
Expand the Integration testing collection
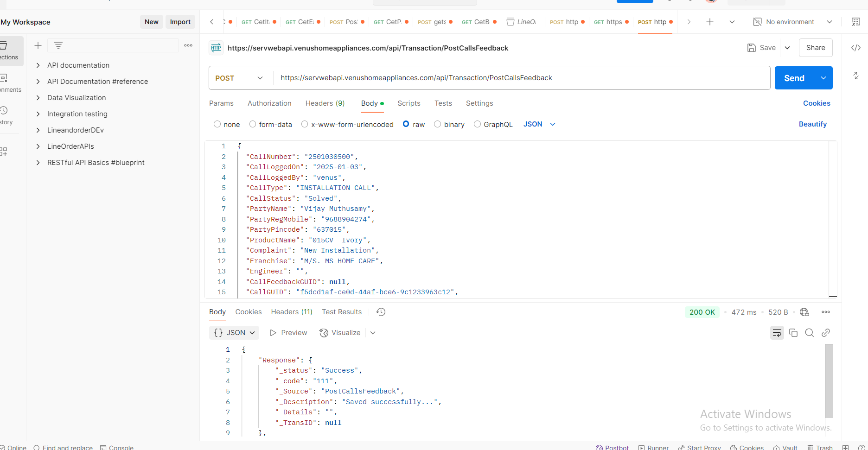coord(38,114)
